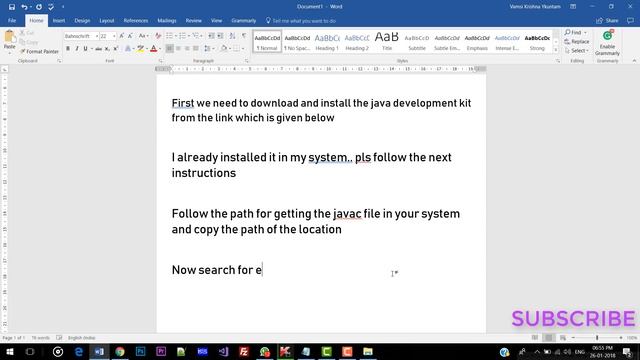The height and width of the screenshot is (360, 640).
Task: Toggle strikethrough formatting
Action: (98, 49)
